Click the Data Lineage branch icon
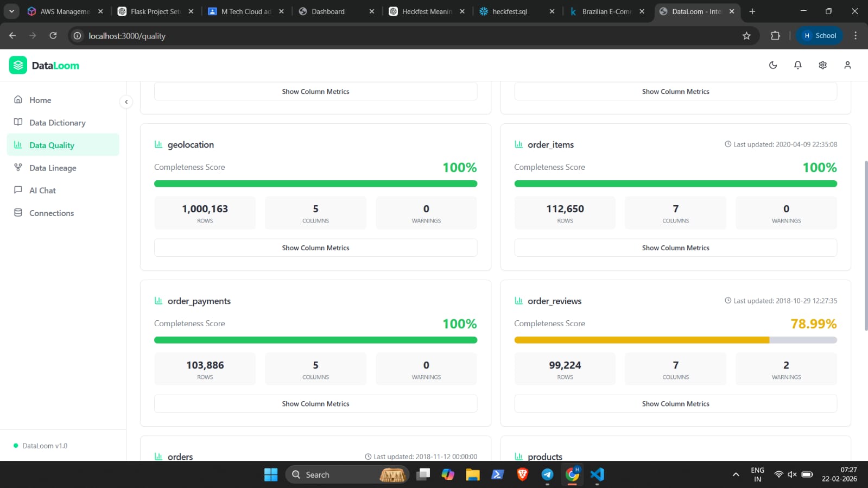 18,167
